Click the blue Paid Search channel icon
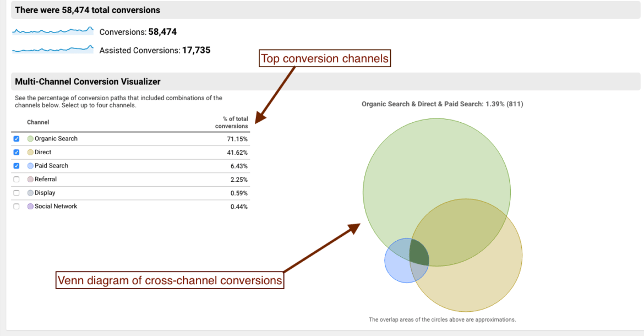The height and width of the screenshot is (336, 644). click(x=30, y=166)
